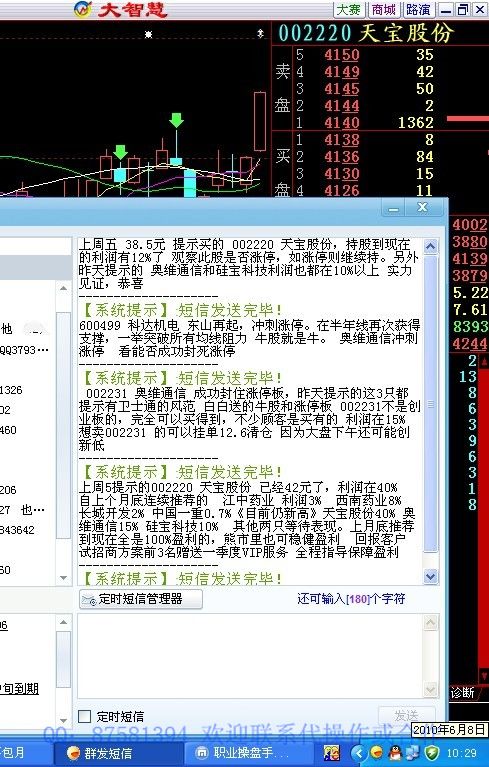The height and width of the screenshot is (767, 489).
Task: Click the up-down arrow icon atop chart
Action: coord(261,34)
